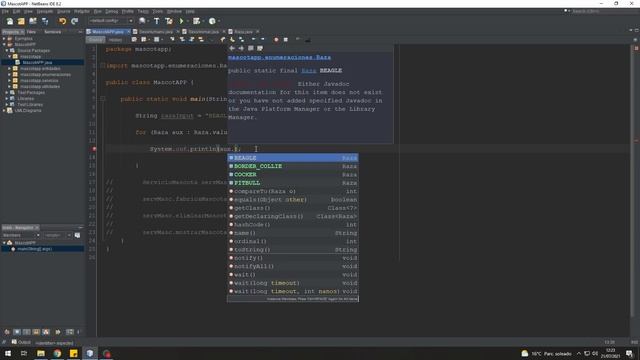Click breakpoint error marker on line 13
Screen dimensions: 640x360
tap(94, 149)
